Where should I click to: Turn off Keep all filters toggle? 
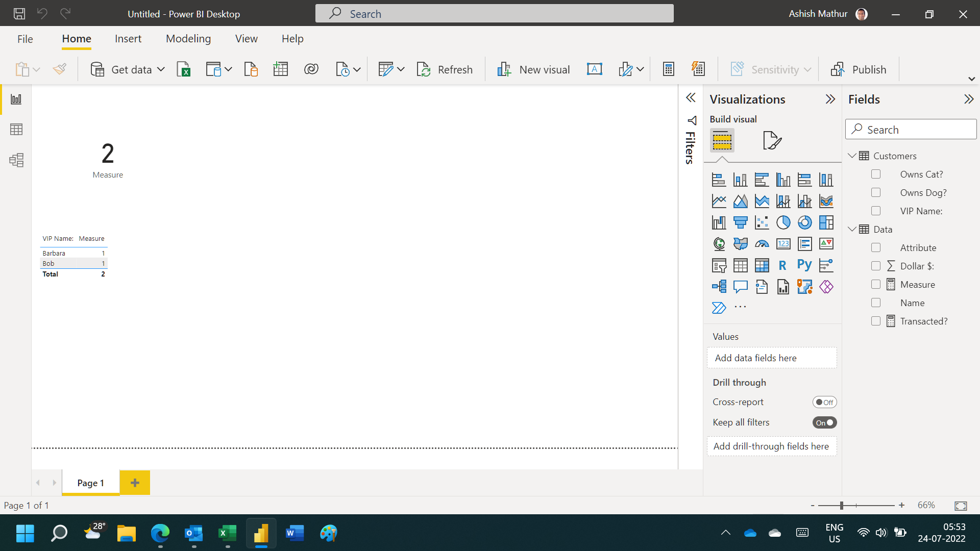coord(824,422)
